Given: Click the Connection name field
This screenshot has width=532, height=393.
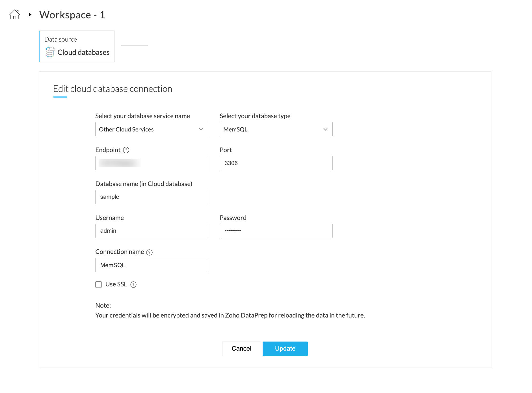Looking at the screenshot, I should pos(152,265).
